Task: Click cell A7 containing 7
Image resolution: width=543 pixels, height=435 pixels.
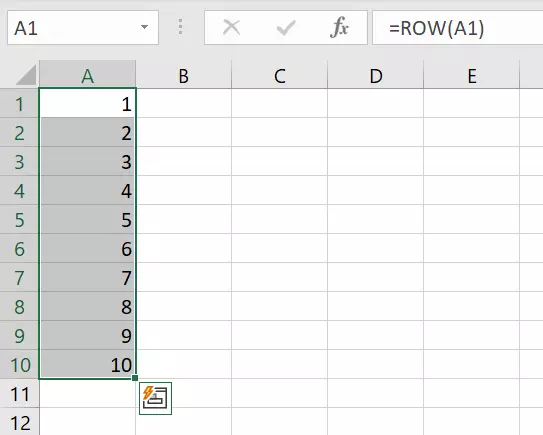Action: 88,277
